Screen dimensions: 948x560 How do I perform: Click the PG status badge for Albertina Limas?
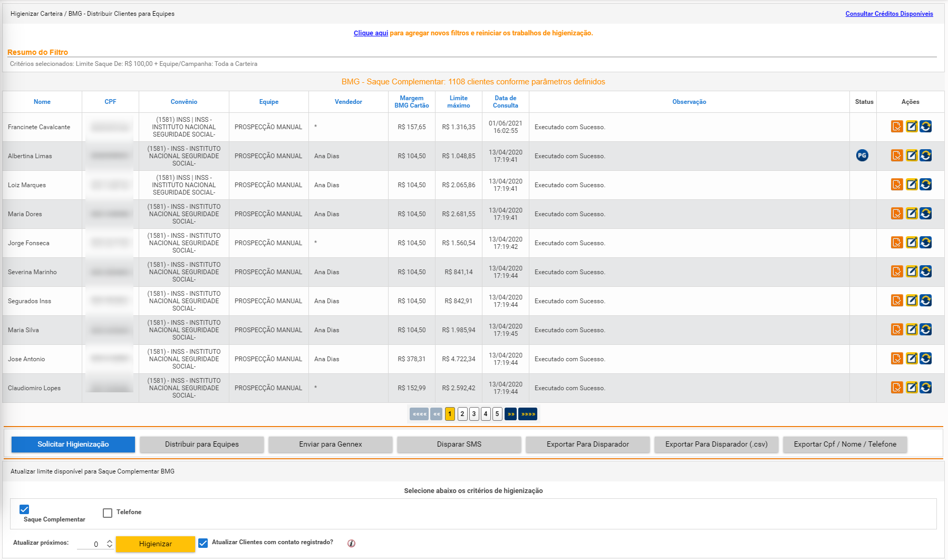pos(862,156)
